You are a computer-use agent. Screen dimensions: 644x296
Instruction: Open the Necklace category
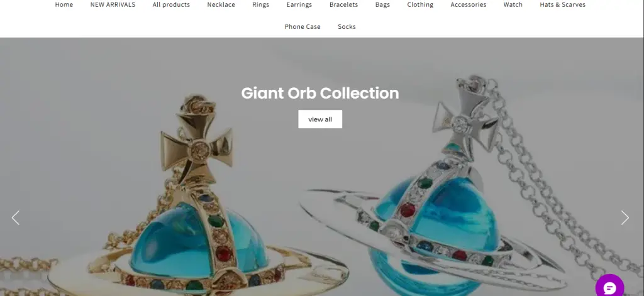[221, 4]
